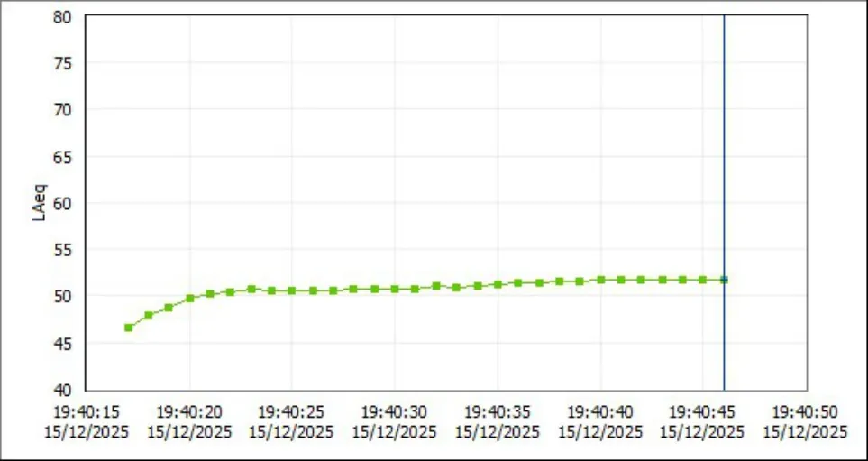Image resolution: width=868 pixels, height=461 pixels.
Task: Click the 19:40:45 time axis label
Action: coord(702,422)
